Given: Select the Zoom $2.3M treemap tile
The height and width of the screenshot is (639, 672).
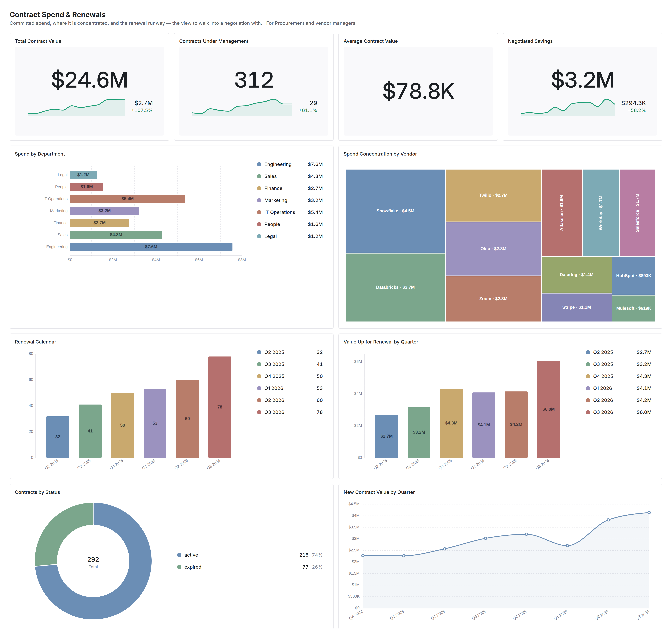Looking at the screenshot, I should pyautogui.click(x=493, y=299).
